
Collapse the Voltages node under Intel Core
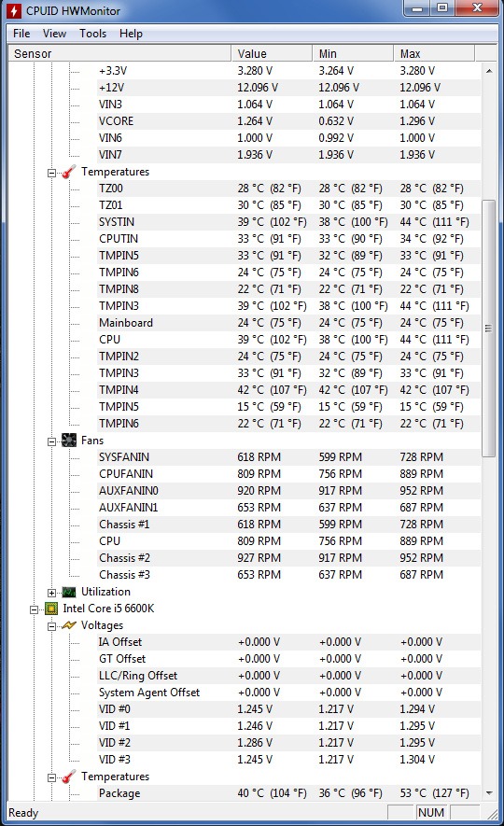point(51,626)
